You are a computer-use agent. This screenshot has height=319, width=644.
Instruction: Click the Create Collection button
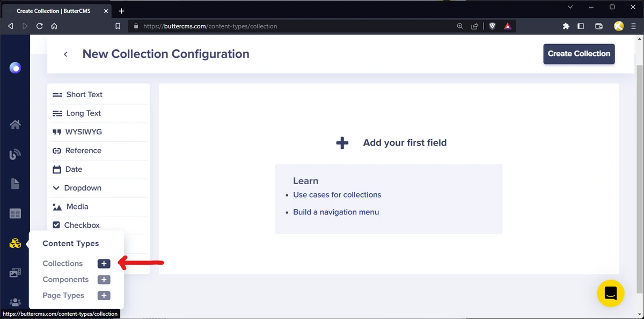point(579,54)
